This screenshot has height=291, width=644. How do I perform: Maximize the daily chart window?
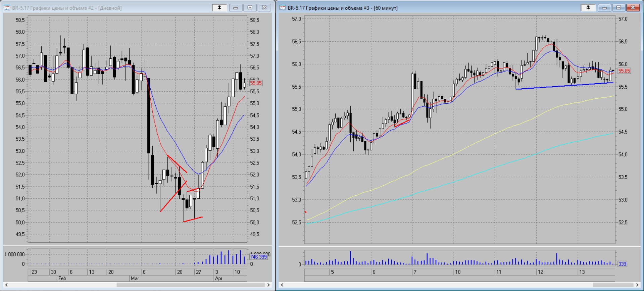tap(250, 7)
